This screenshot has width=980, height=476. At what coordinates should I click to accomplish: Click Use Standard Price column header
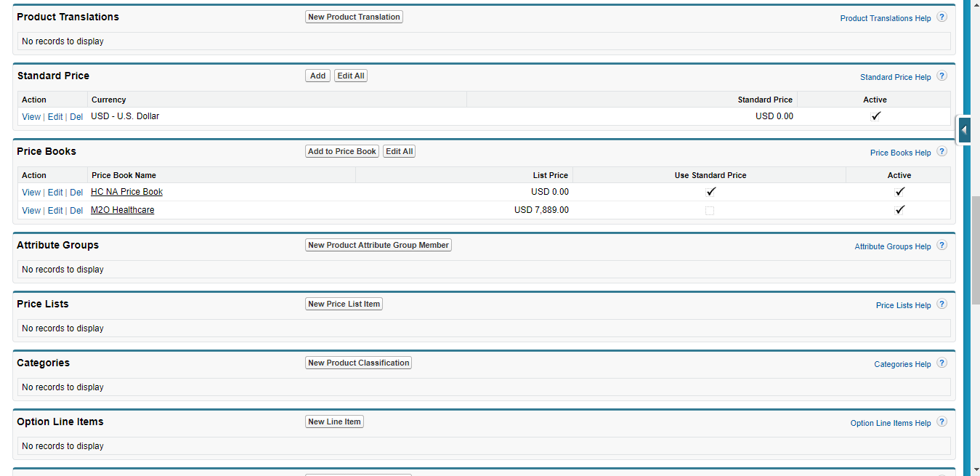pyautogui.click(x=710, y=175)
